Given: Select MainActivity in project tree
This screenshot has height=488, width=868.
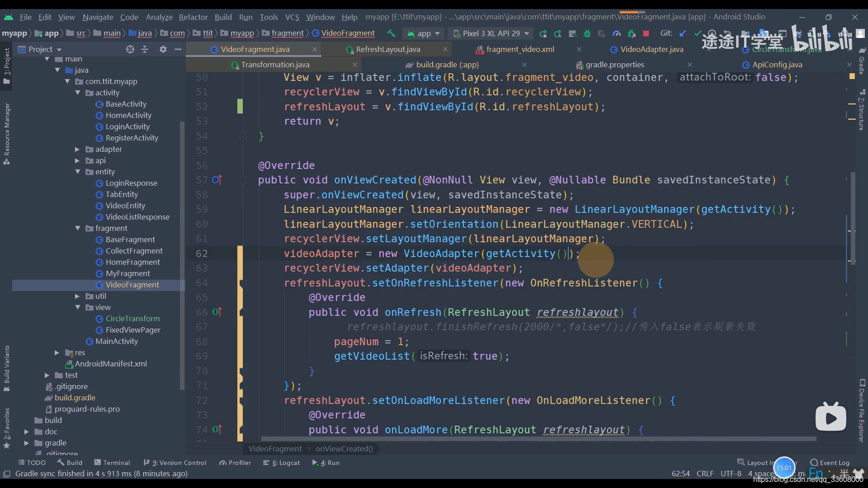Looking at the screenshot, I should 116,341.
